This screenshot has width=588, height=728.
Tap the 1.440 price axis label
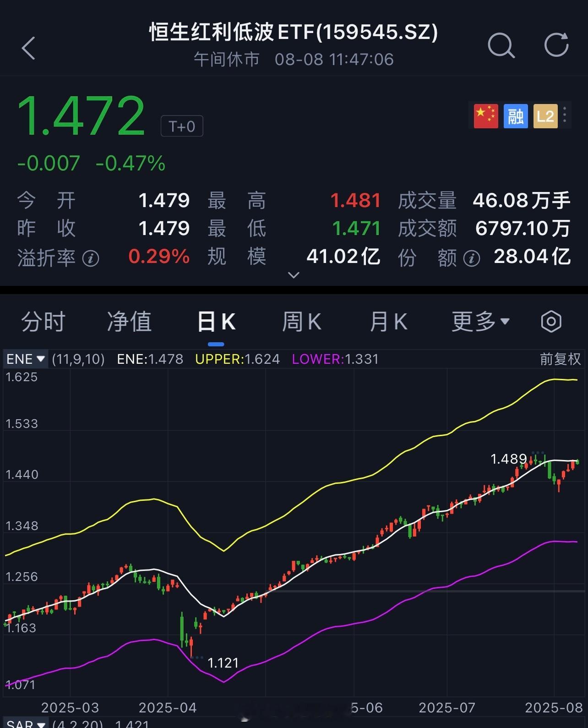click(x=22, y=475)
